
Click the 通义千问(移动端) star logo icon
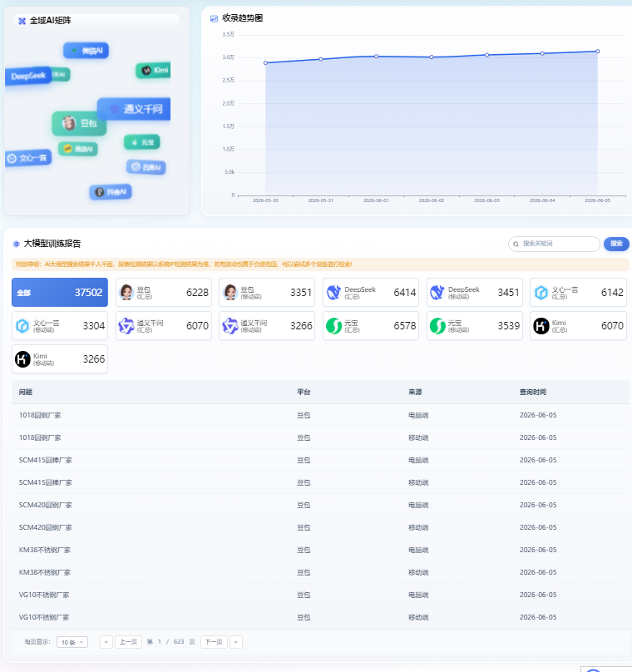(230, 326)
